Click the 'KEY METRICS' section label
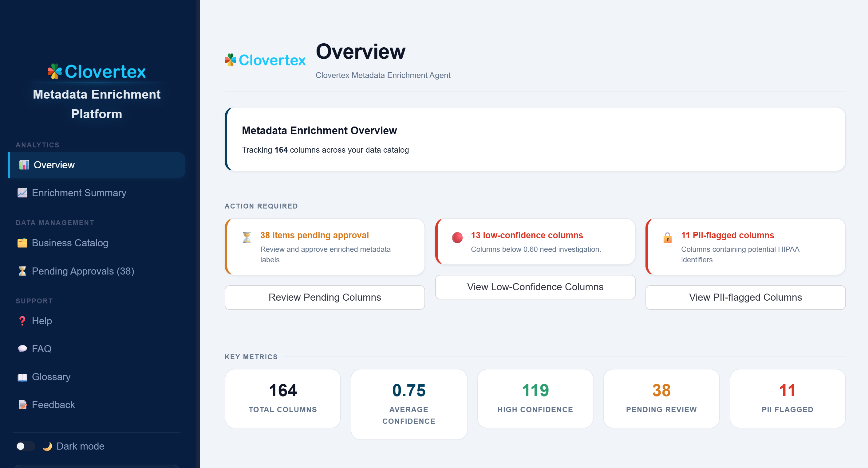This screenshot has height=468, width=868. point(251,357)
